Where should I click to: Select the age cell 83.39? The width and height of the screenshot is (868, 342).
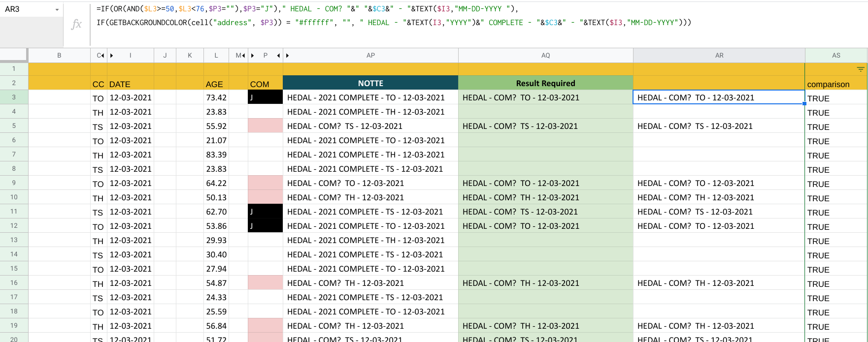pos(216,155)
